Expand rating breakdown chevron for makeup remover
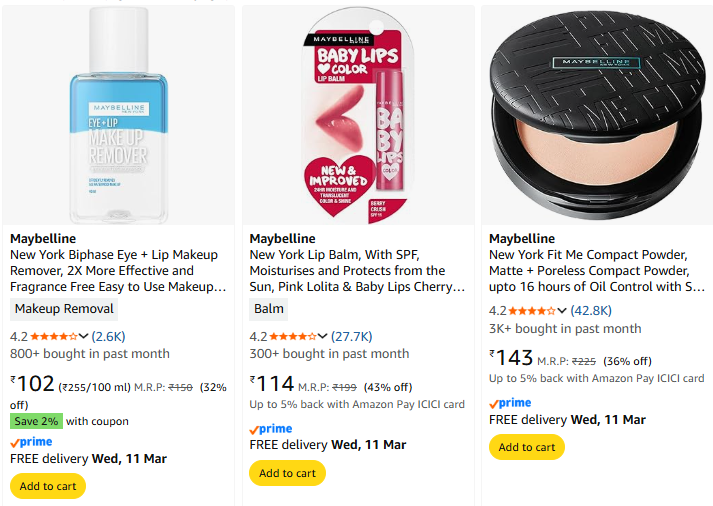The height and width of the screenshot is (506, 713). (x=84, y=337)
